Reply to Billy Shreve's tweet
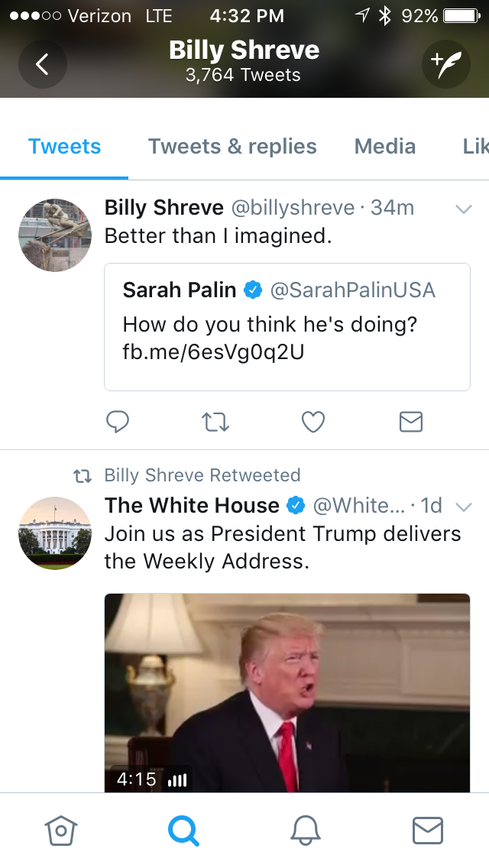This screenshot has height=868, width=489. coord(118,421)
